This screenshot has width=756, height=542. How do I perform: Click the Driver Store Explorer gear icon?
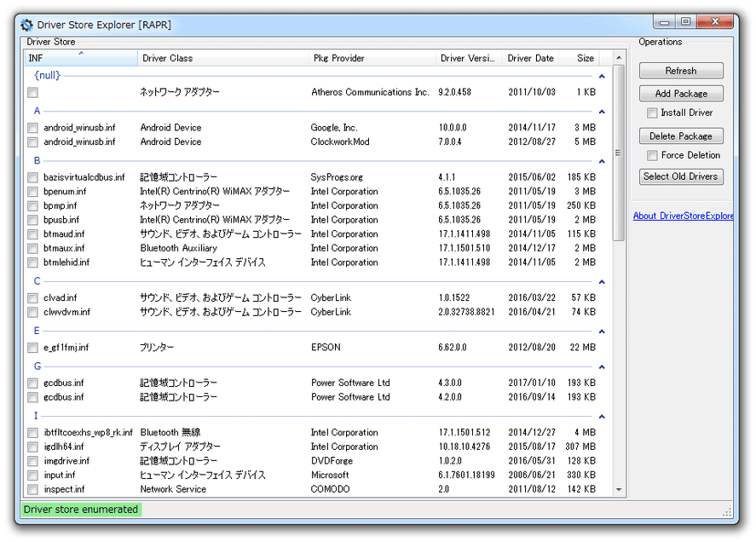pyautogui.click(x=26, y=25)
